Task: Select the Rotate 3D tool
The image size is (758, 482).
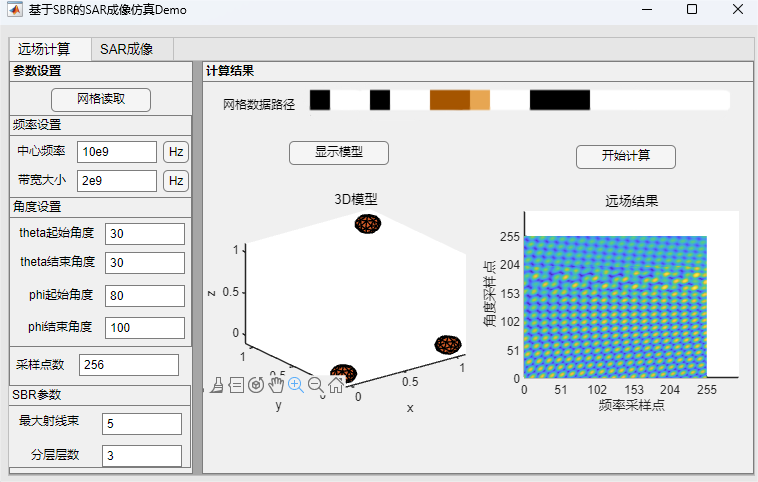Action: click(x=256, y=384)
